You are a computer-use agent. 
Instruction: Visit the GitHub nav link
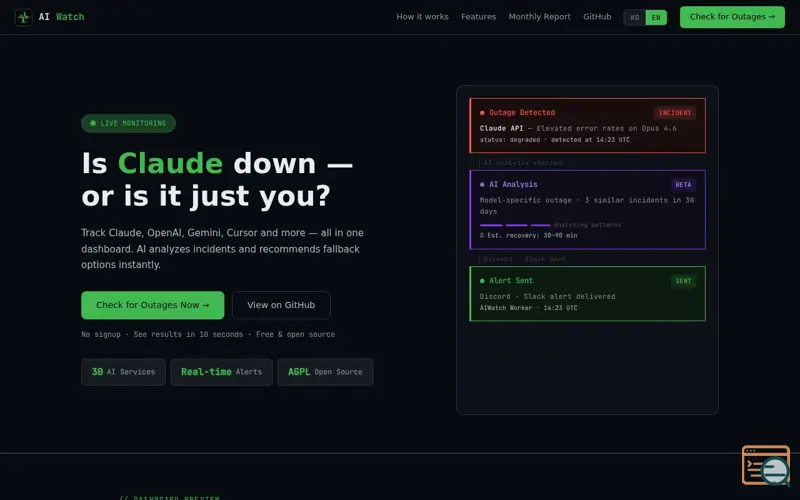597,17
